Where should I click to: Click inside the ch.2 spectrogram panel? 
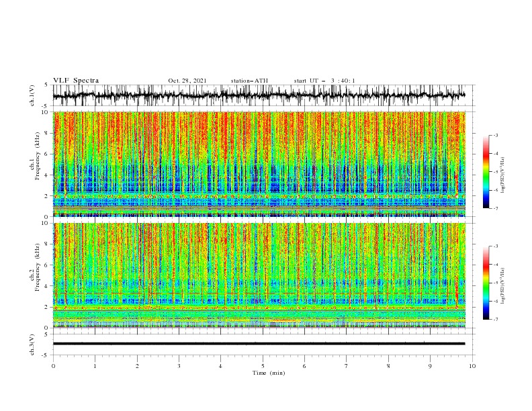[259, 275]
